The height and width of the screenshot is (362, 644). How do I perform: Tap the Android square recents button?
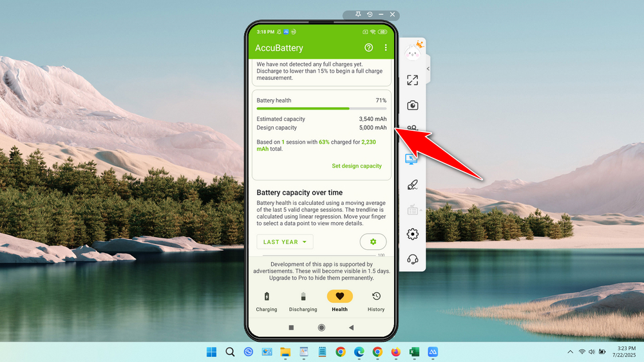[x=291, y=327]
